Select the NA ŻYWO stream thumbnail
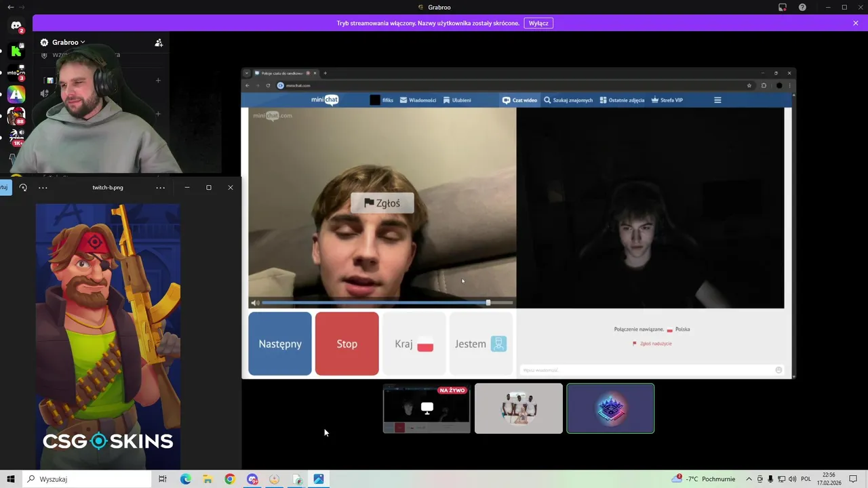Image resolution: width=868 pixels, height=488 pixels. click(427, 408)
